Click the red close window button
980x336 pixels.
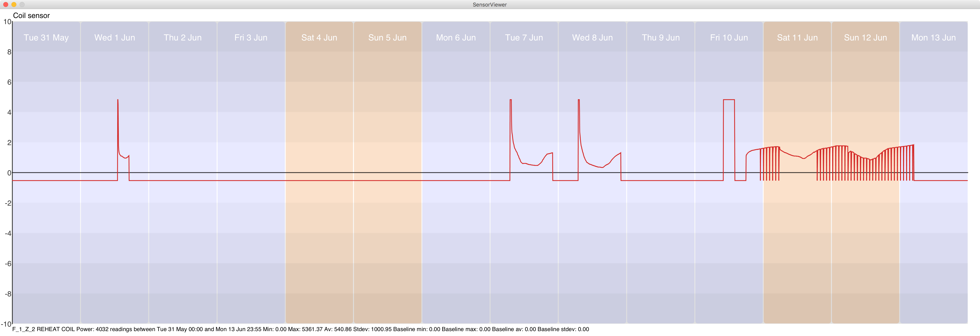pyautogui.click(x=5, y=4)
